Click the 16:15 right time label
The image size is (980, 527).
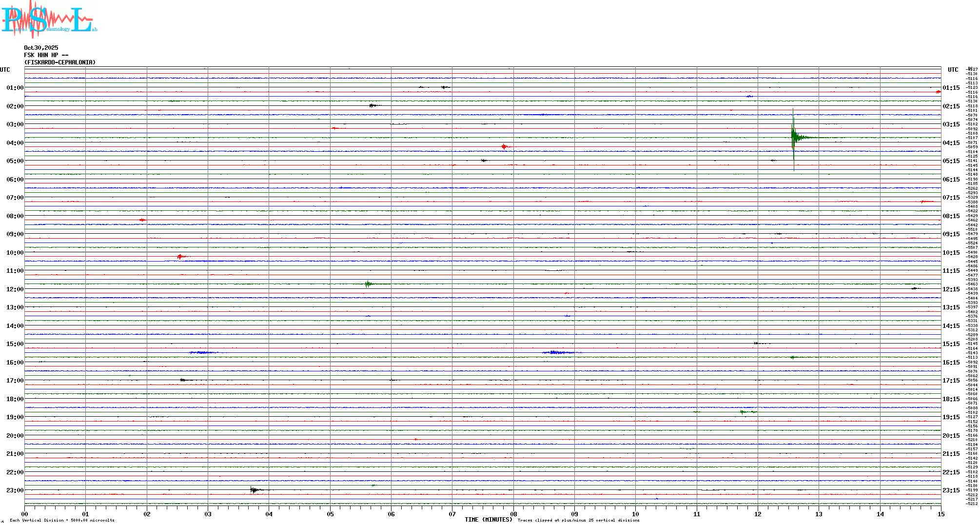tap(951, 363)
